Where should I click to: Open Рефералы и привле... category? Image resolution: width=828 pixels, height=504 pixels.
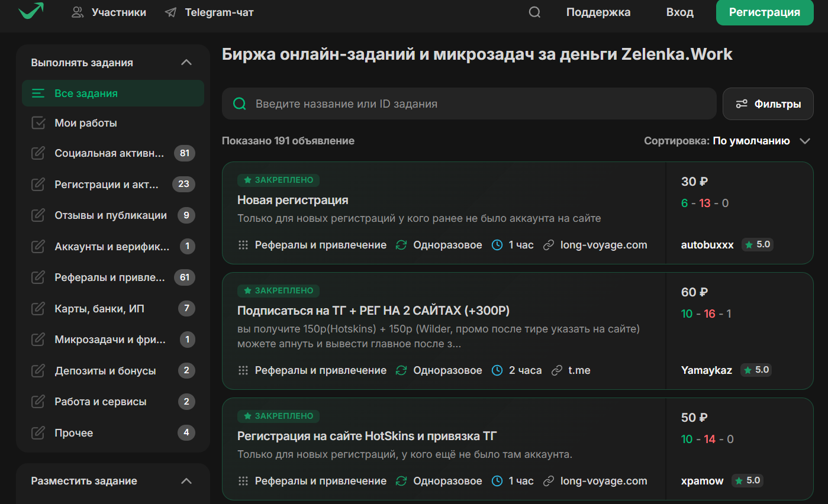pos(113,277)
